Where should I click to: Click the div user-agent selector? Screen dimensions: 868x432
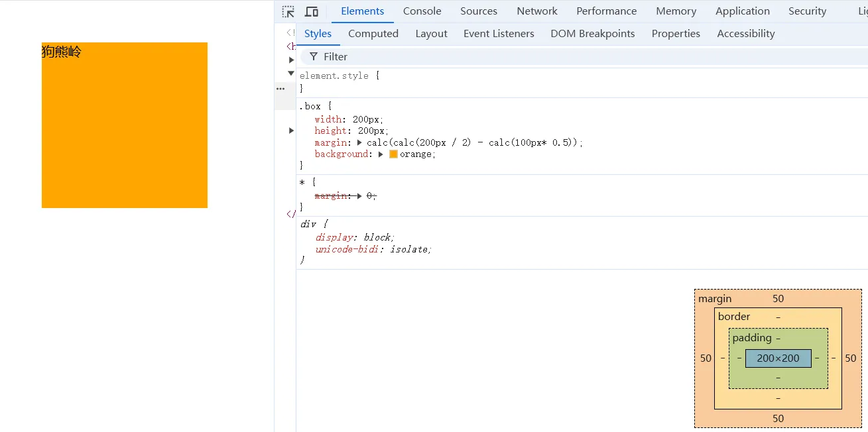tap(307, 224)
